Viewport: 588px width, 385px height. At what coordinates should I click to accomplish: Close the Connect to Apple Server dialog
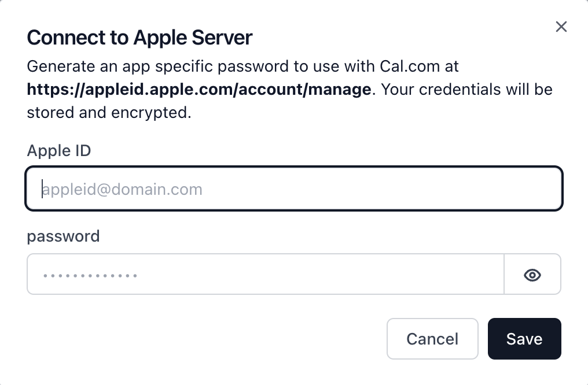coord(561,27)
